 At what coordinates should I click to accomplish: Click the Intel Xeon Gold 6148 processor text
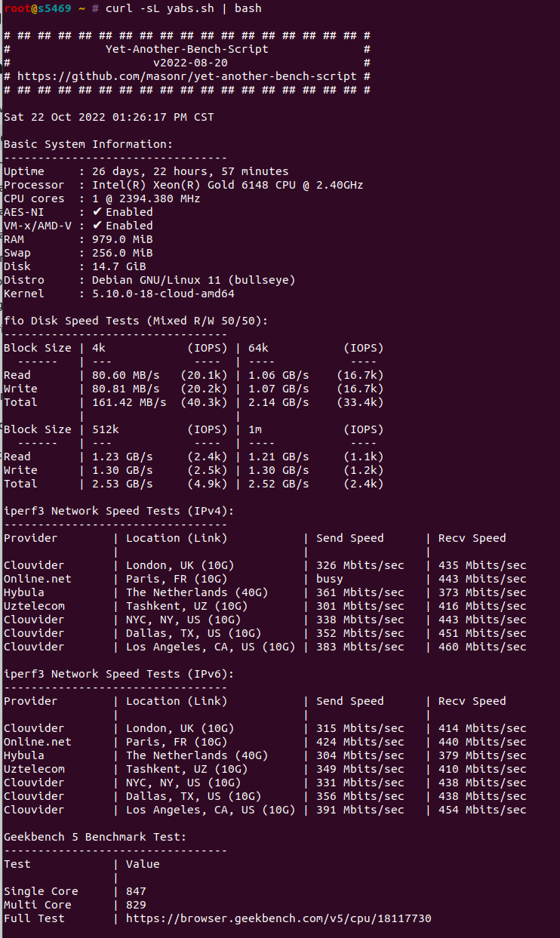[227, 185]
